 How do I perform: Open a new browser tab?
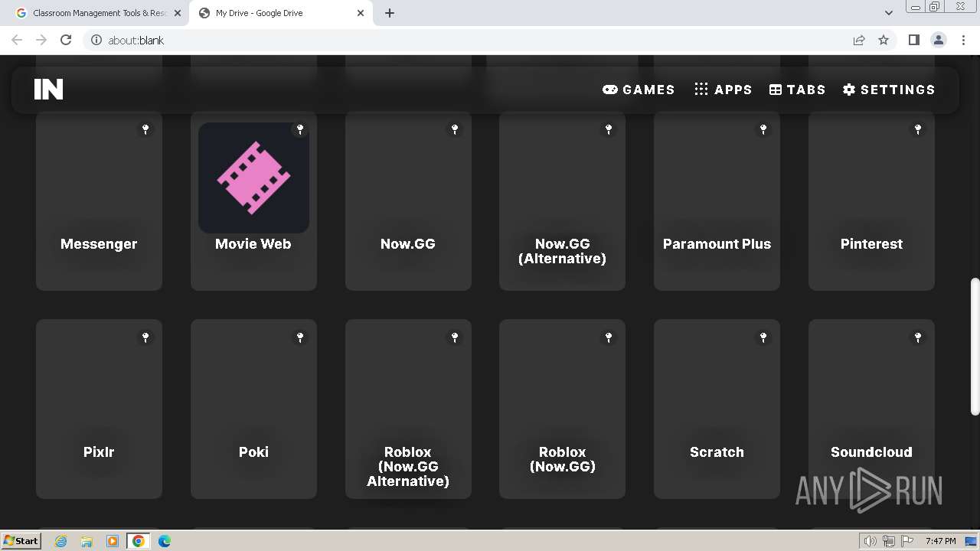(x=390, y=13)
